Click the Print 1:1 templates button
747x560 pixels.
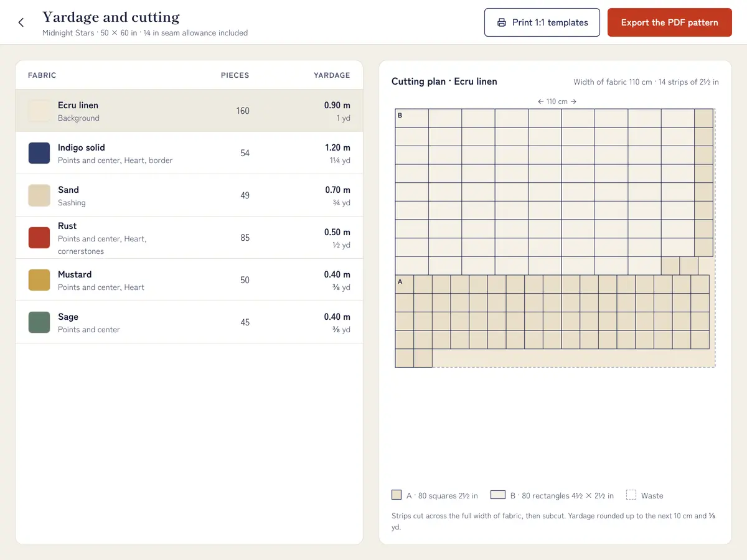coord(542,22)
